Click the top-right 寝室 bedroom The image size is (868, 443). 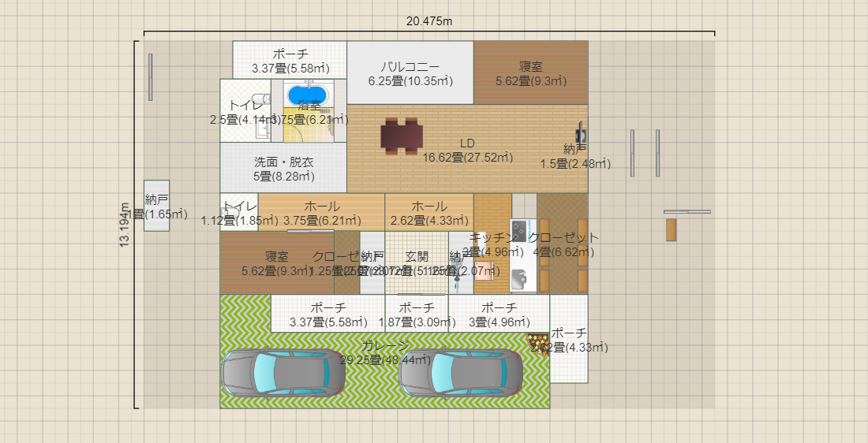point(530,73)
